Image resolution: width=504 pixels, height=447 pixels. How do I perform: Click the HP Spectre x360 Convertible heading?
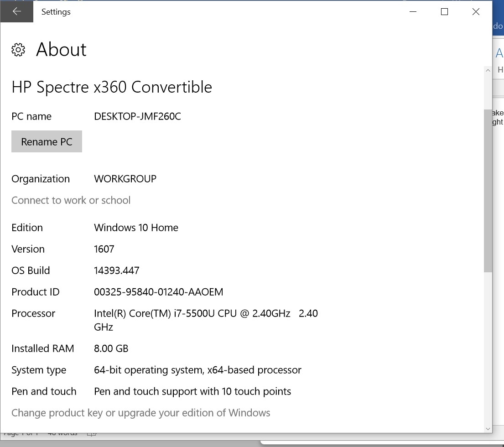(x=112, y=87)
